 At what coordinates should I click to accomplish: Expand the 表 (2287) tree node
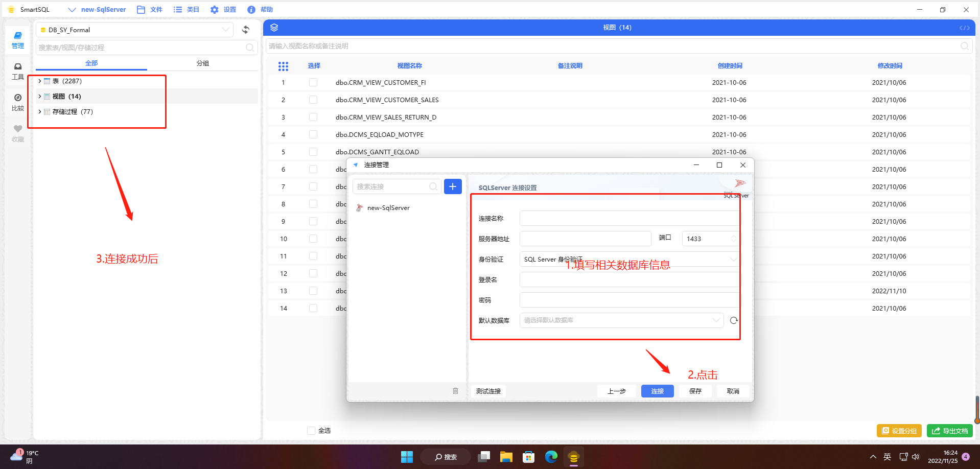click(40, 81)
